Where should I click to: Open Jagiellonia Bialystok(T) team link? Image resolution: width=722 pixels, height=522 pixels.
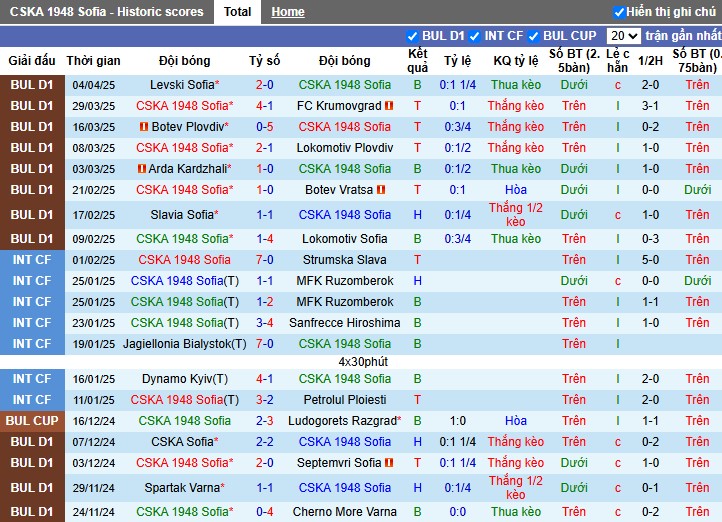tap(185, 344)
